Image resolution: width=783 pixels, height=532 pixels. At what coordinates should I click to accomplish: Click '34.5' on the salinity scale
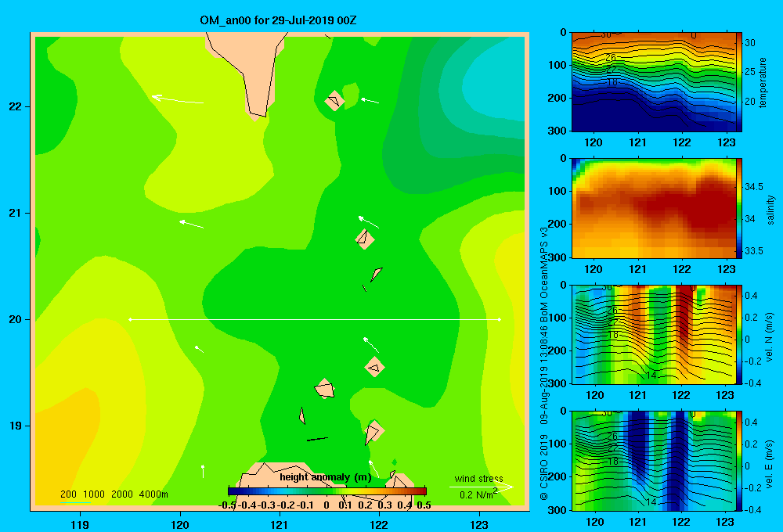(753, 187)
